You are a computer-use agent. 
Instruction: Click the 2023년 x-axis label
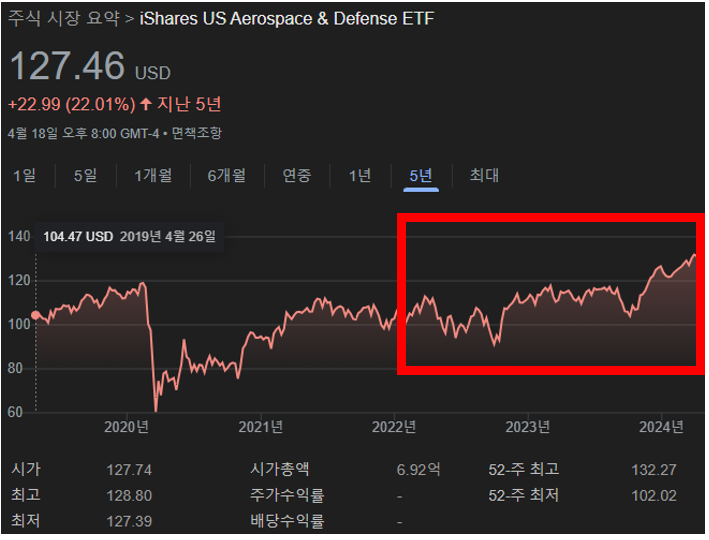pyautogui.click(x=528, y=427)
